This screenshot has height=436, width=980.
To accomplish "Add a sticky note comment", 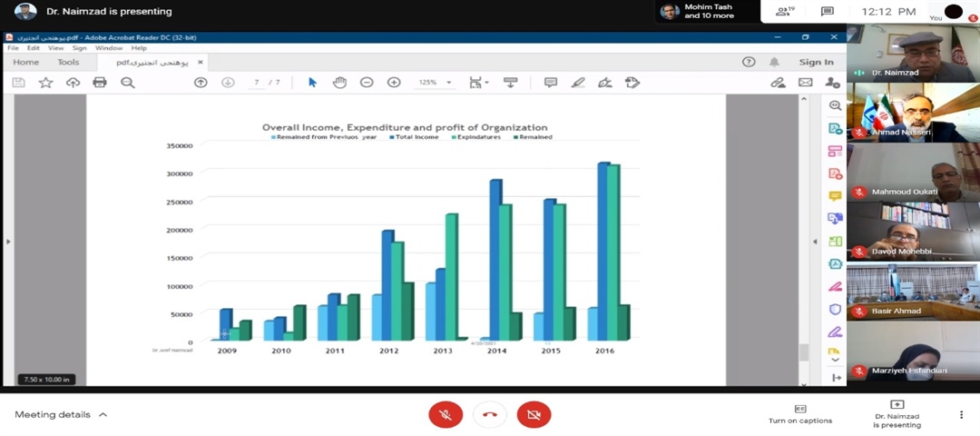I will click(x=551, y=82).
